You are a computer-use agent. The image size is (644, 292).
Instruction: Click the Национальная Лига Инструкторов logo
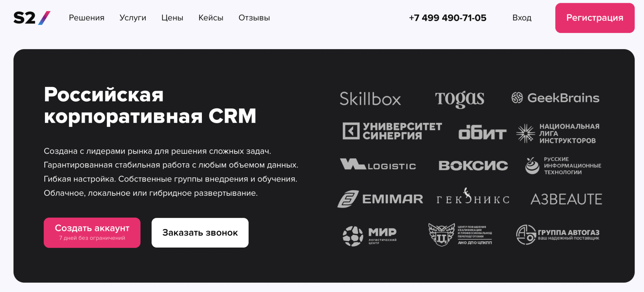[558, 133]
